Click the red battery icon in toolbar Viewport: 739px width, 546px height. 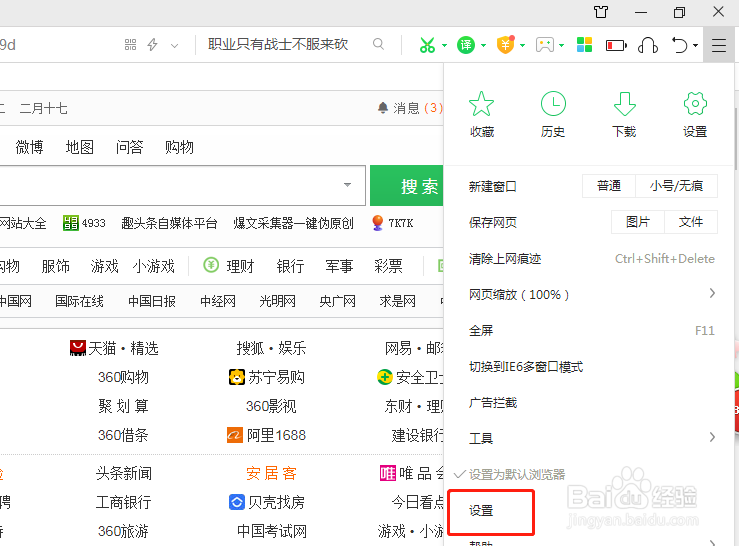coord(616,45)
